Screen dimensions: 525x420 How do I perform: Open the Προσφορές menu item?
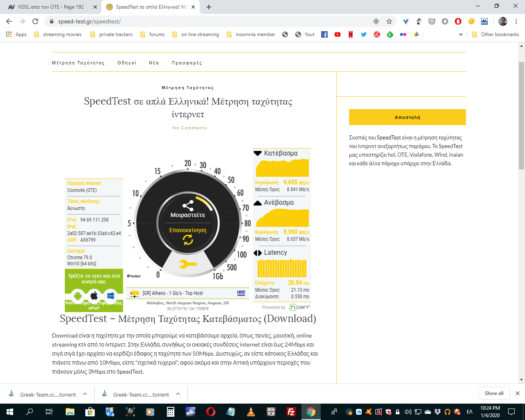coord(187,63)
